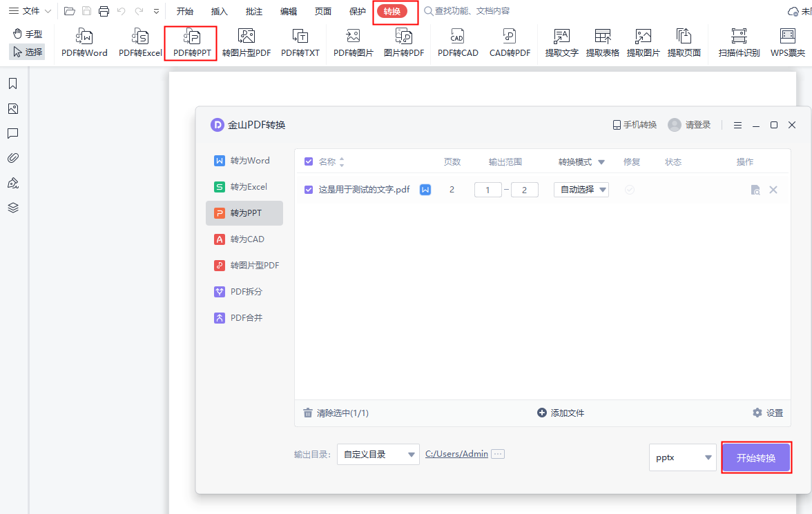Open the PDF转Word tool
The height and width of the screenshot is (514, 812).
[x=84, y=43]
